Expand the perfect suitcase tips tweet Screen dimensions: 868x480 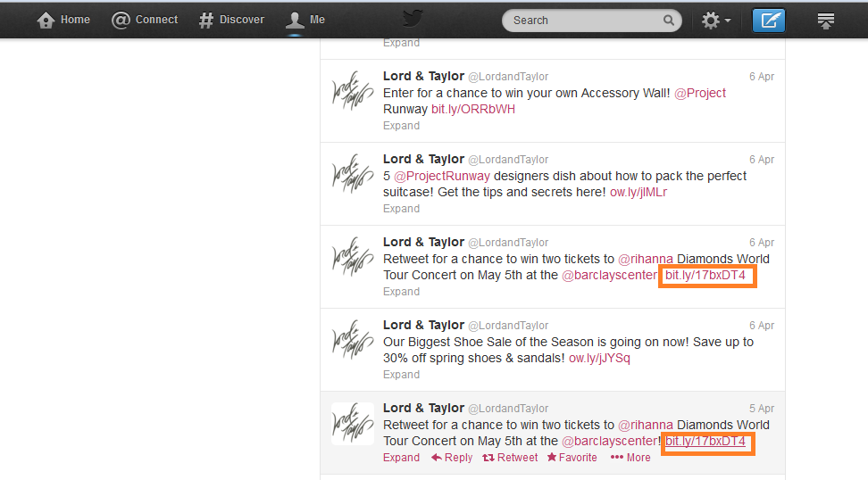[x=401, y=209]
